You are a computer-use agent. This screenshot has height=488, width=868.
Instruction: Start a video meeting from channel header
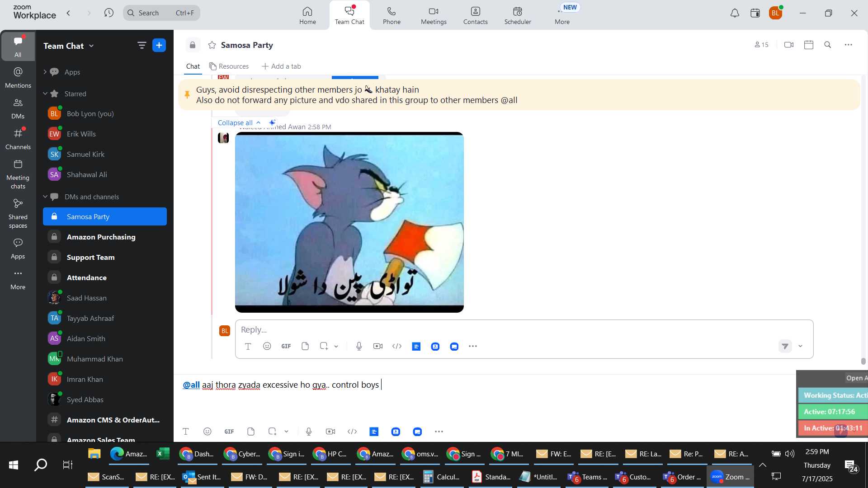[789, 45]
